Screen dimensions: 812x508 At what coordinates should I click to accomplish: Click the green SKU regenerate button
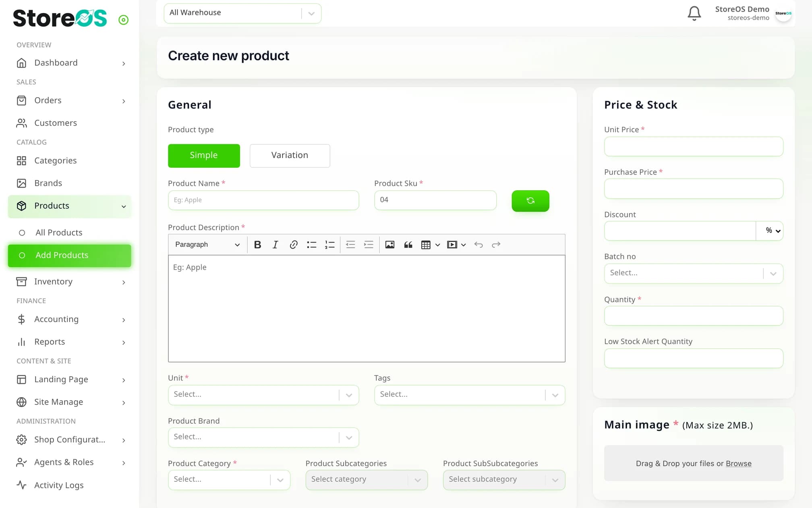pyautogui.click(x=530, y=201)
